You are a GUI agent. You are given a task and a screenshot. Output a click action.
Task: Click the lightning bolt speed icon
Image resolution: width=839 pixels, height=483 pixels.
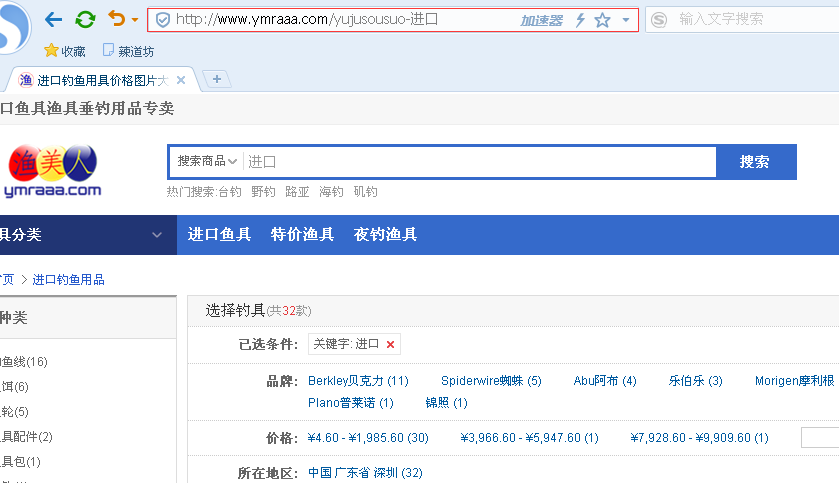coord(580,20)
